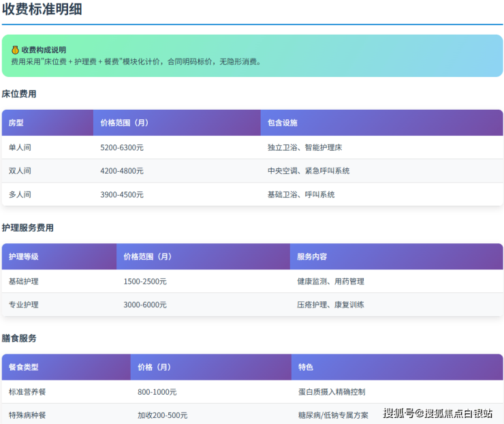Click the 房型 column header
This screenshot has height=424, width=504.
pos(16,123)
